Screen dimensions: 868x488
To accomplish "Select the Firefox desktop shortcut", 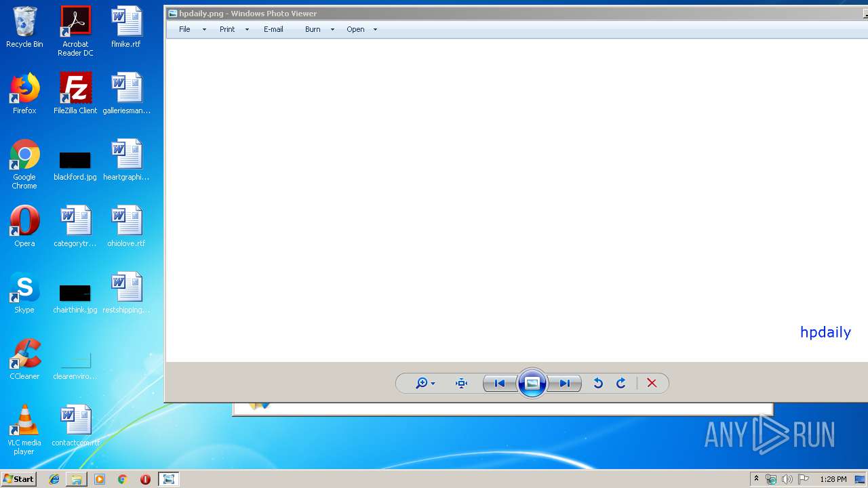I will pyautogui.click(x=24, y=94).
